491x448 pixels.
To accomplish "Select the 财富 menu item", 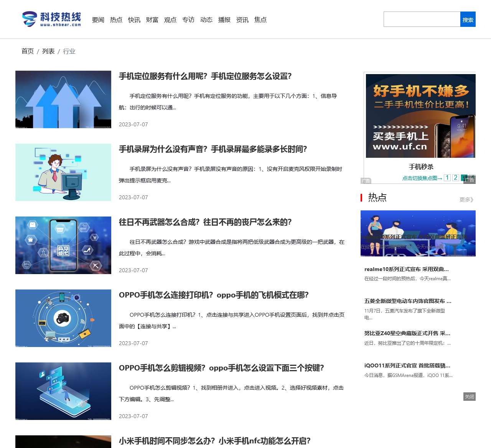I will (x=152, y=20).
